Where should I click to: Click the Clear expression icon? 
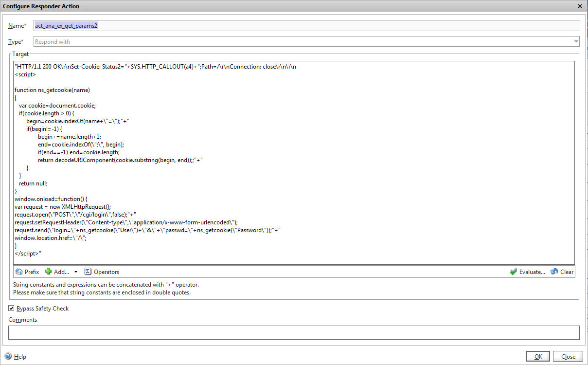point(554,272)
